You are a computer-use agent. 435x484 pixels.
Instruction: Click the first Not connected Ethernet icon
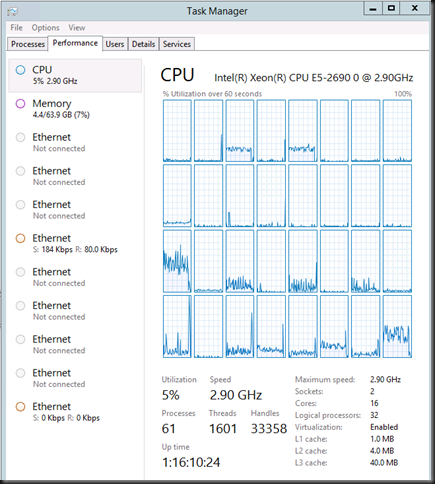(20, 137)
